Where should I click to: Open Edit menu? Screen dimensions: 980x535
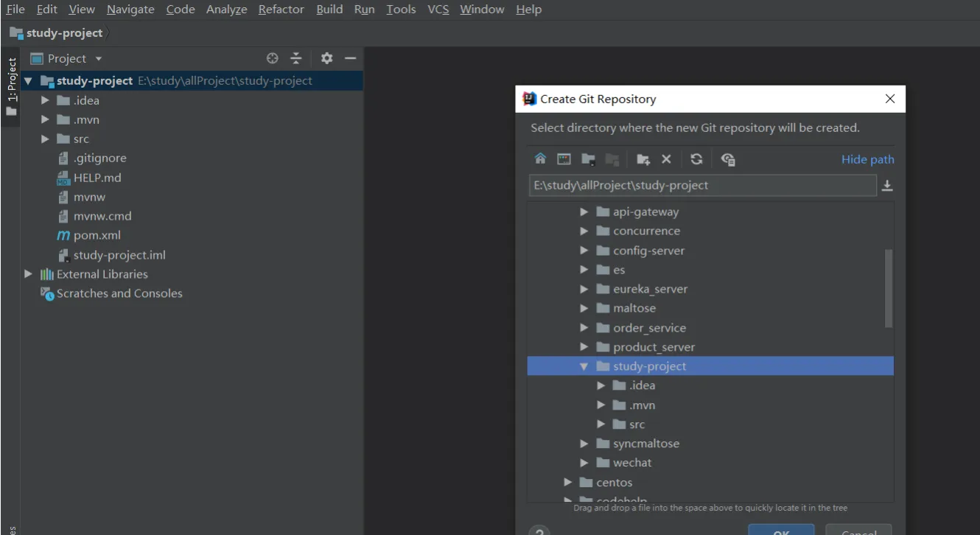click(47, 10)
